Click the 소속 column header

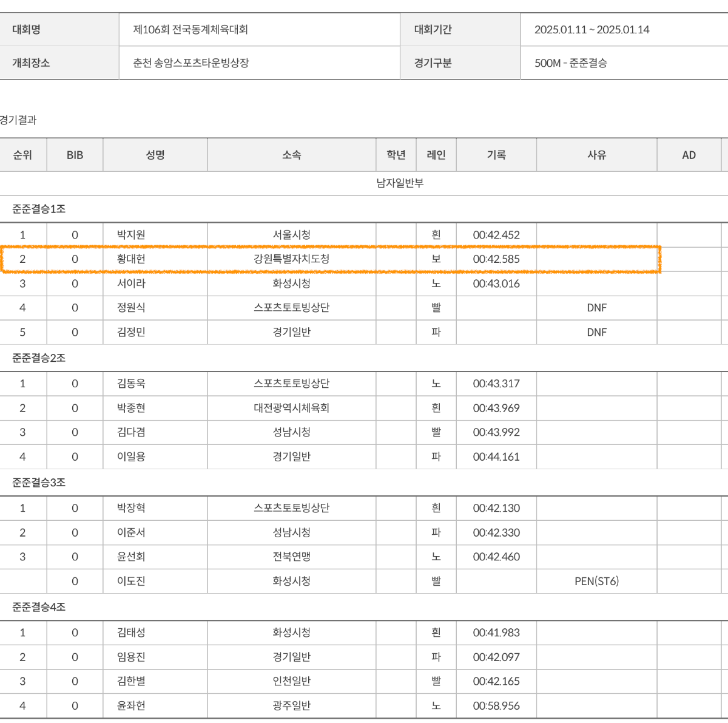(x=291, y=155)
